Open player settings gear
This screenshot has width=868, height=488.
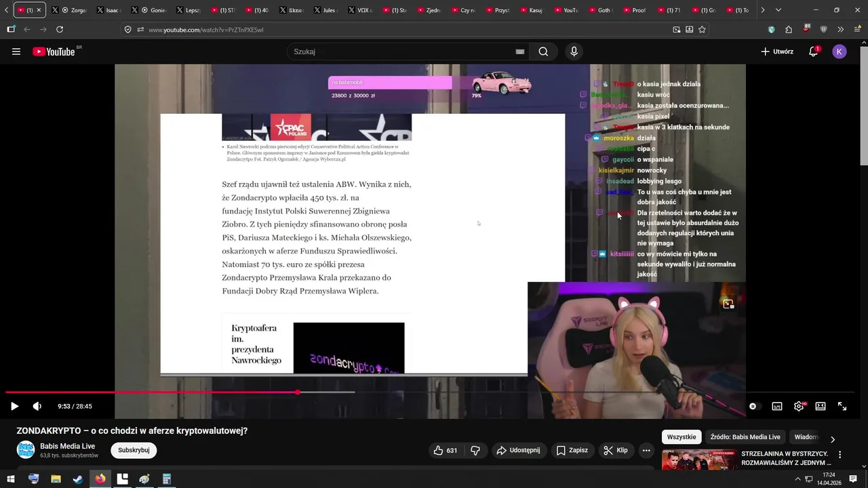pyautogui.click(x=799, y=406)
